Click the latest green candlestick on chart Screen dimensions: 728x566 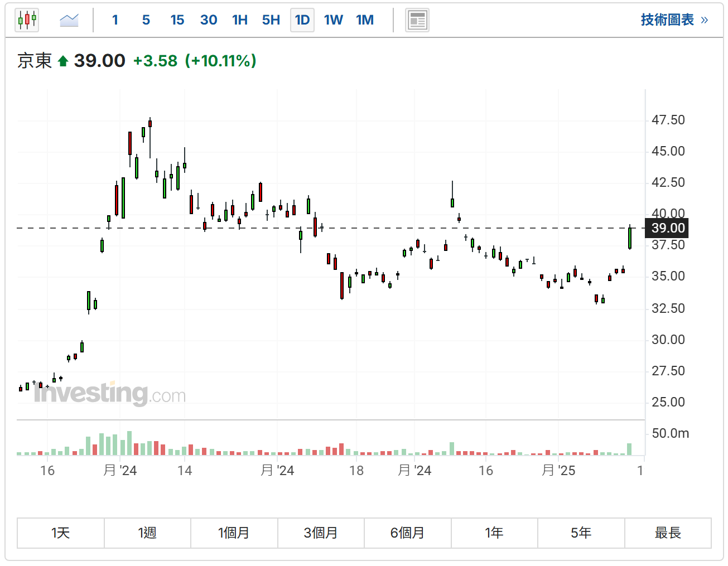630,238
